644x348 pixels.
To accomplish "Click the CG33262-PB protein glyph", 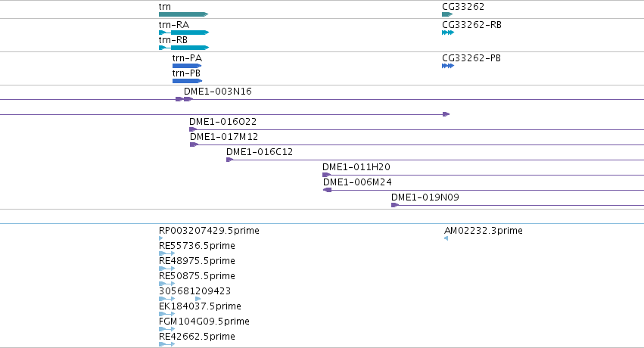I will coord(448,66).
